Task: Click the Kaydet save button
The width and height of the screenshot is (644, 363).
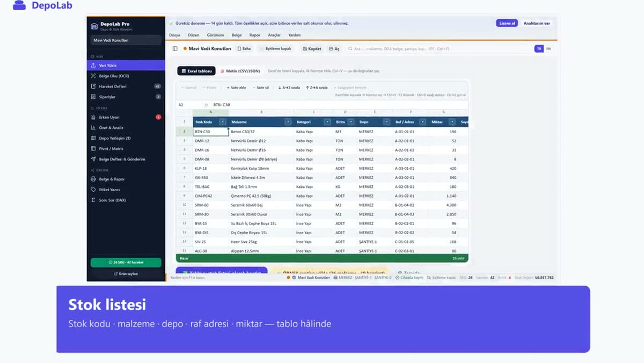Action: pos(312,48)
